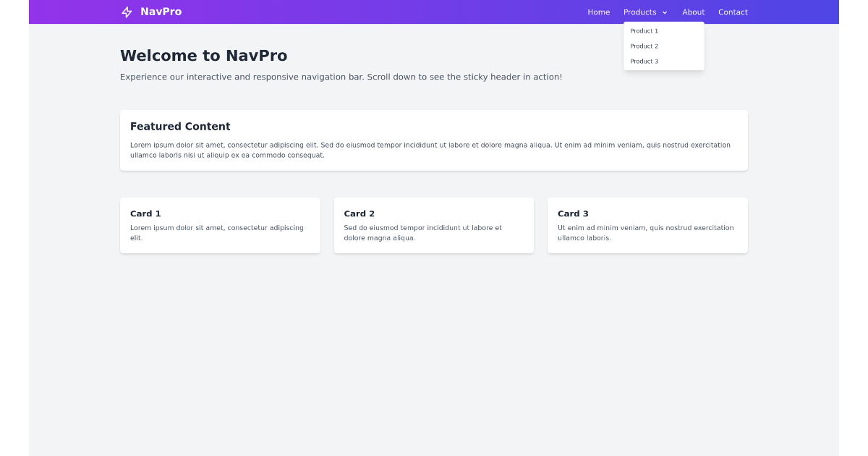Select Product 3 from the dropdown
Viewport: 868px width, 456px height.
[643, 62]
